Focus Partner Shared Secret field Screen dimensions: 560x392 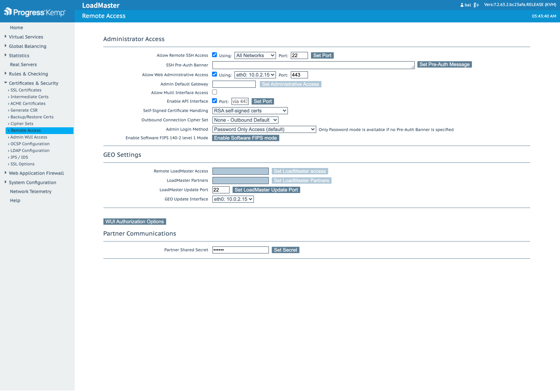(x=240, y=250)
